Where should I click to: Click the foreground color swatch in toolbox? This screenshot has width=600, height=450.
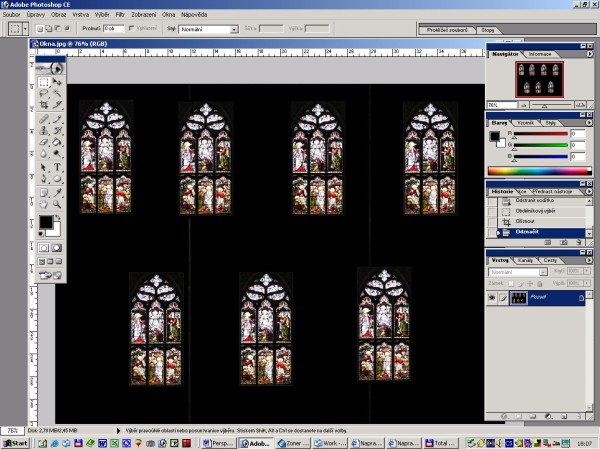[x=45, y=220]
